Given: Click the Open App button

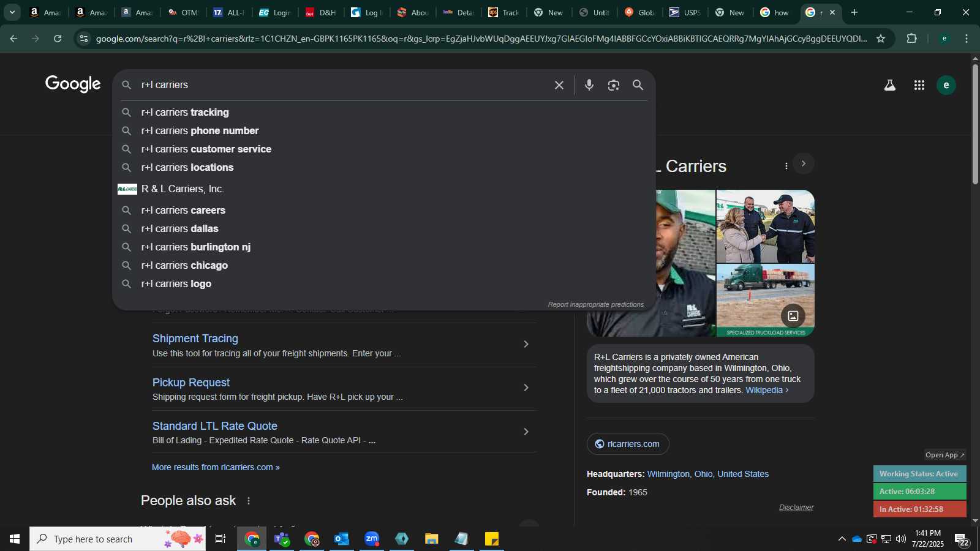Looking at the screenshot, I should (944, 455).
